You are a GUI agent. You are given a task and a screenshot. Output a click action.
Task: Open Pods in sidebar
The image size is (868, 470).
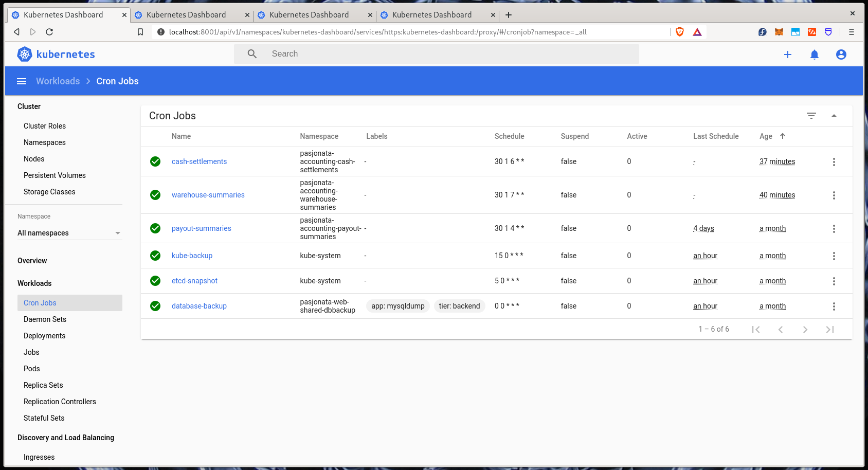click(x=31, y=369)
